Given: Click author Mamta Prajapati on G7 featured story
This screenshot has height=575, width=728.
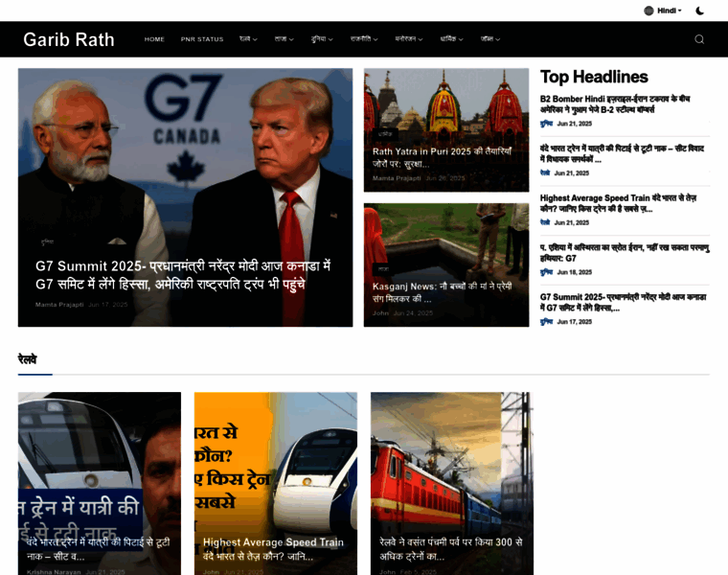Looking at the screenshot, I should 59,305.
